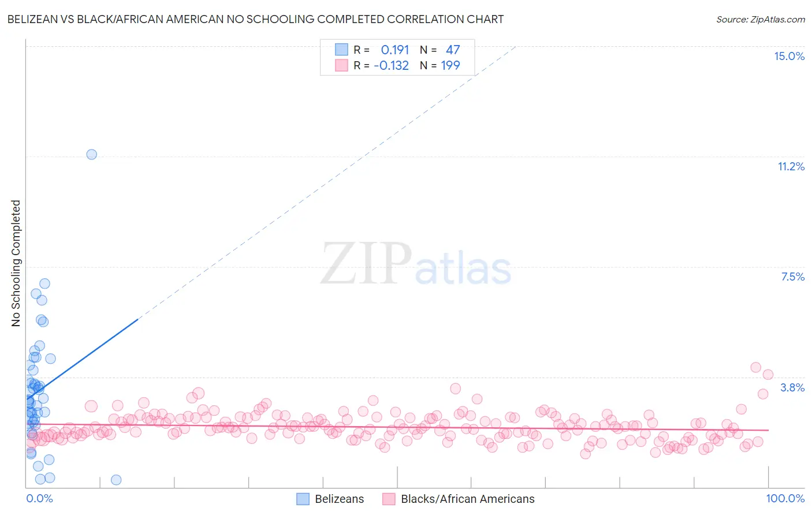
Task: Click the 100.0% x-axis label
Action: 785,498
